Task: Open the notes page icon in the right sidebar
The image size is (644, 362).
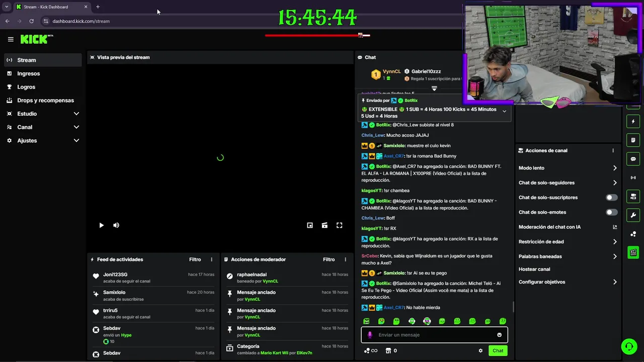Action: (633, 140)
